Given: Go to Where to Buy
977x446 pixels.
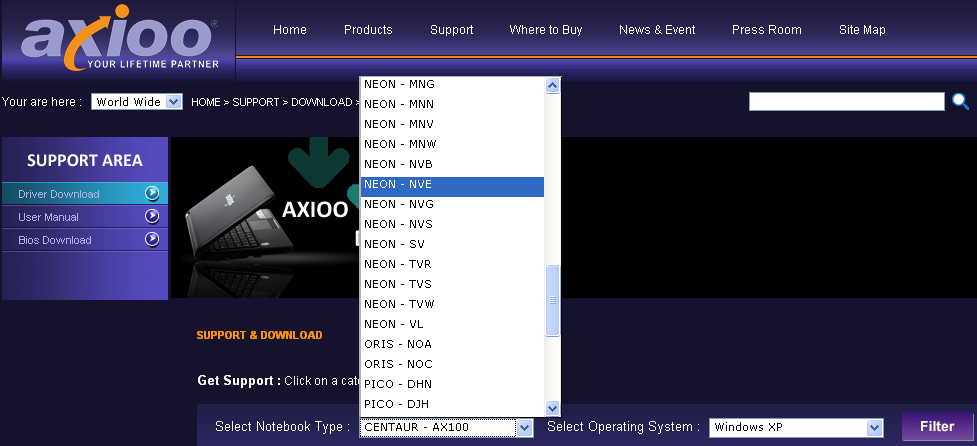Looking at the screenshot, I should tap(546, 29).
